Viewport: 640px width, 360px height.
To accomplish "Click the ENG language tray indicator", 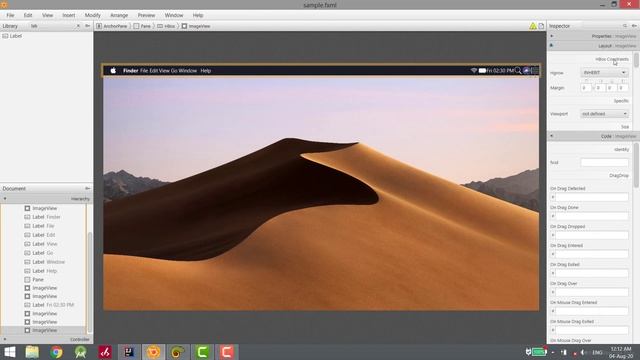I will tap(597, 352).
